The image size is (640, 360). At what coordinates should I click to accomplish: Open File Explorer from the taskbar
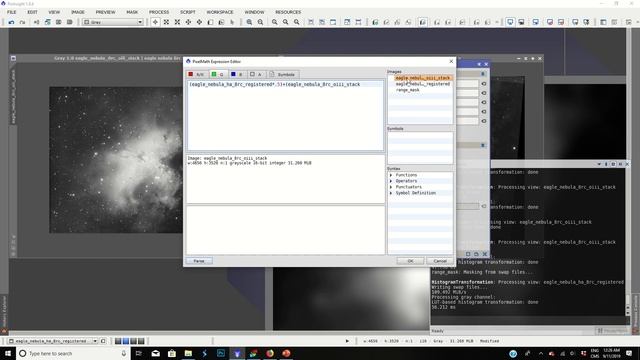click(188, 353)
